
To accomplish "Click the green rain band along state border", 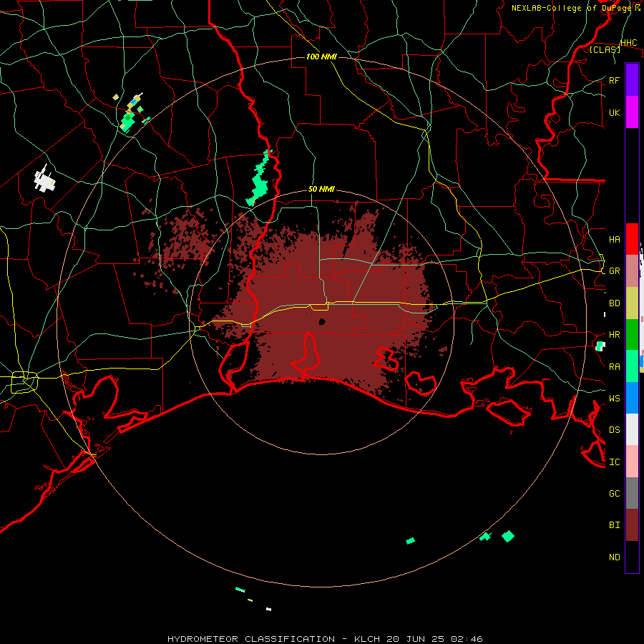I will pos(258,178).
